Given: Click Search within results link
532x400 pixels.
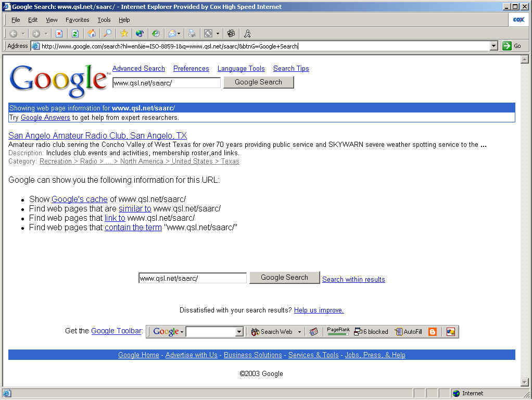Looking at the screenshot, I should [353, 280].
